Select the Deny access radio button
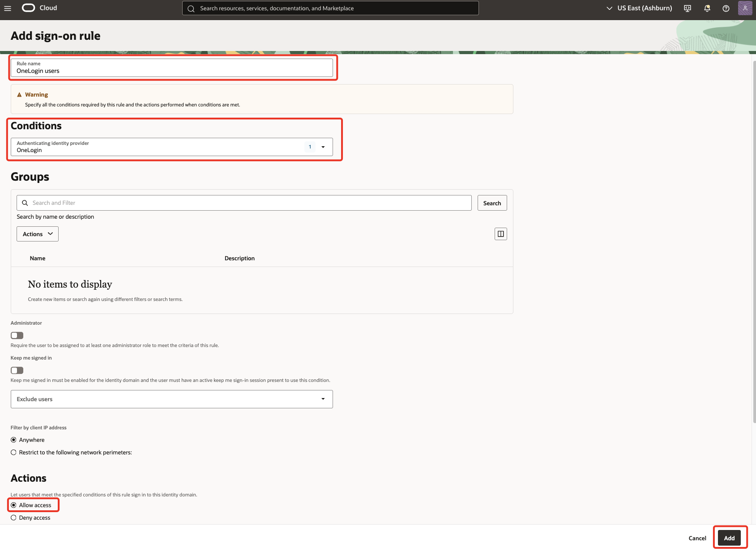This screenshot has width=756, height=551. (13, 517)
